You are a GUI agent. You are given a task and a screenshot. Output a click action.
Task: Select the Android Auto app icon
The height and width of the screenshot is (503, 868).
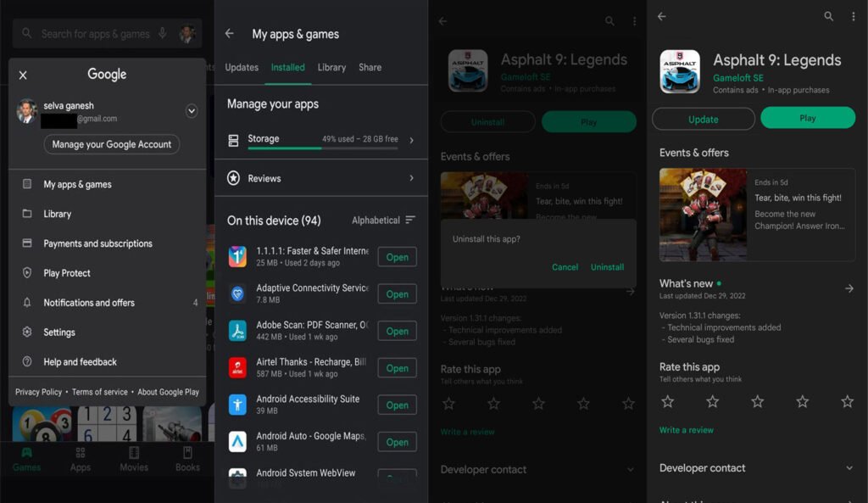(238, 441)
